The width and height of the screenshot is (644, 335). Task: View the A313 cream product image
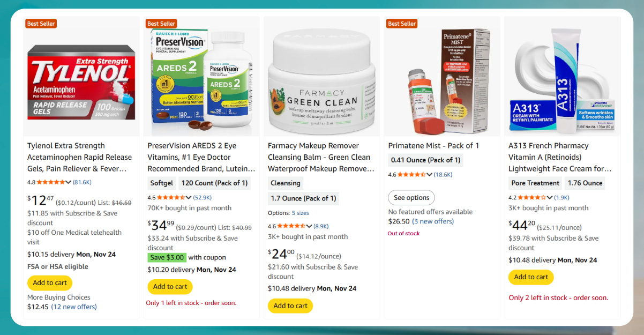click(562, 80)
